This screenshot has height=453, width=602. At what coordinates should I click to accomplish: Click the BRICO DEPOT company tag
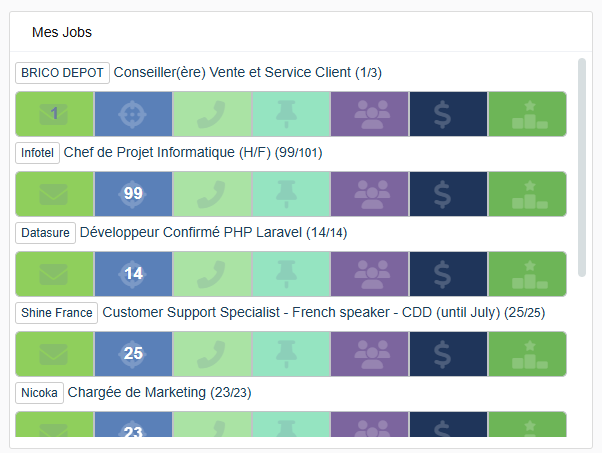tap(62, 73)
